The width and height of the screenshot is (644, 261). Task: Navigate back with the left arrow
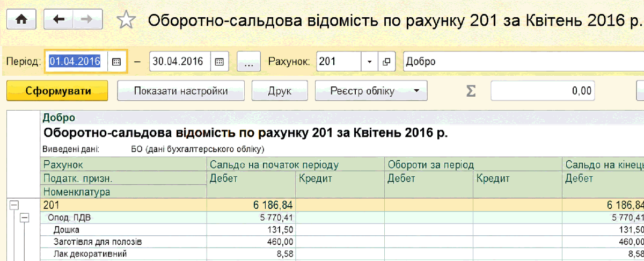tap(58, 19)
